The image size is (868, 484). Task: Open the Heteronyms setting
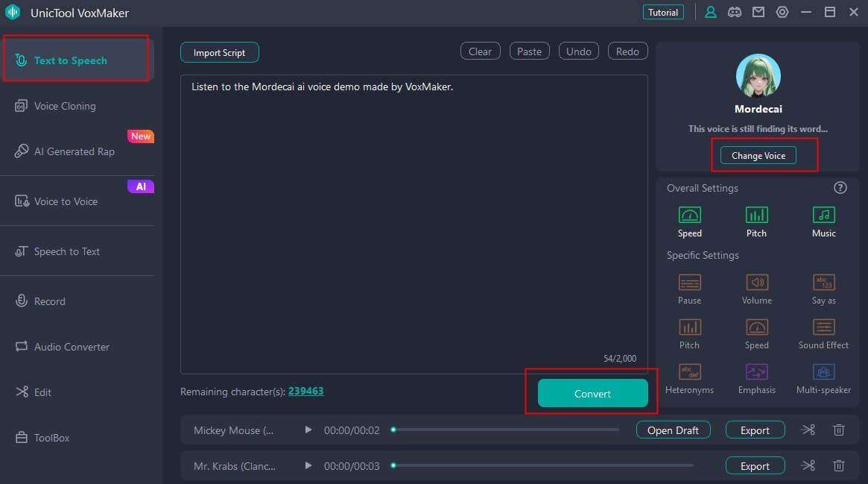(689, 379)
